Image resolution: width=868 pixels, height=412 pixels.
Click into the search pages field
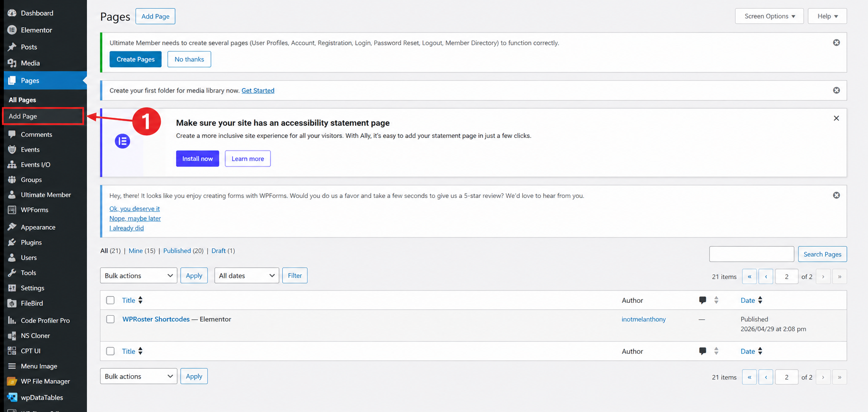[752, 254]
